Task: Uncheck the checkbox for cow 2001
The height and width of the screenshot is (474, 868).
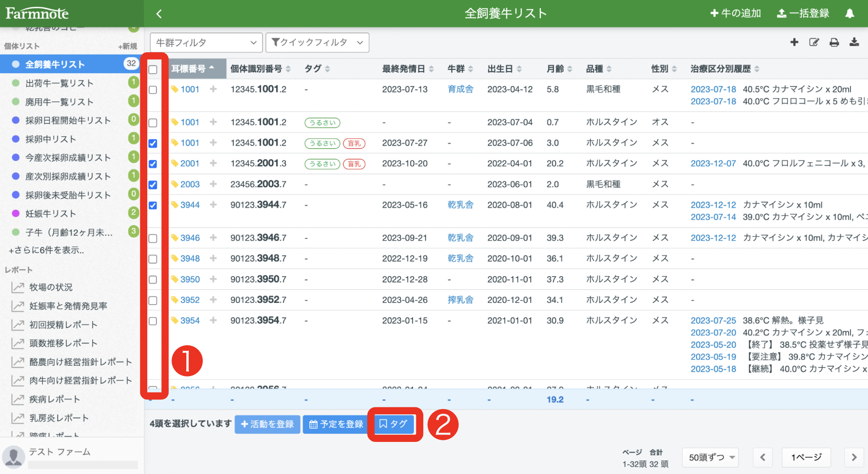Action: point(153,164)
